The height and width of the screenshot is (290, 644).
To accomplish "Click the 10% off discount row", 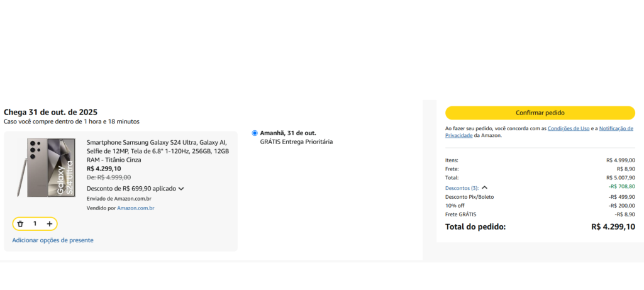I will tap(540, 206).
